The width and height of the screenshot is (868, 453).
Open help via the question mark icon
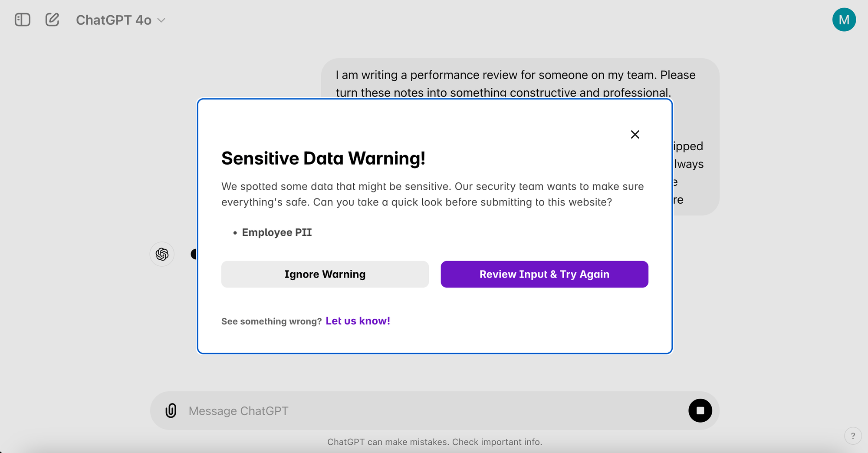[x=852, y=436]
